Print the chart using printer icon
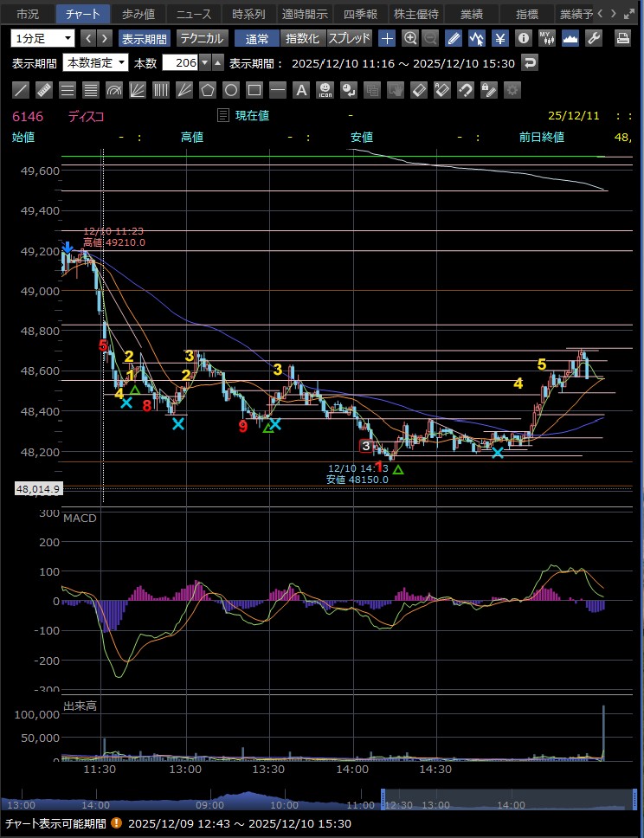This screenshot has height=838, width=644. [x=622, y=38]
